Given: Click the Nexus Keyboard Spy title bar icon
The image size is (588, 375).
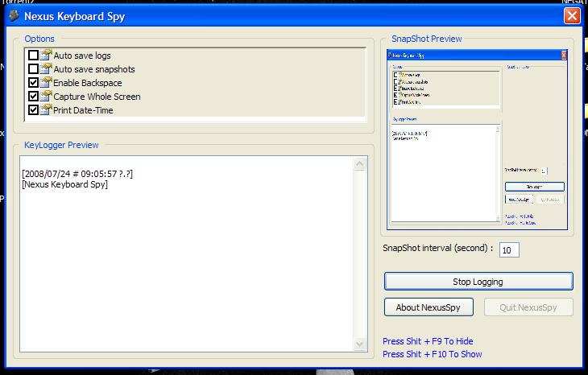Looking at the screenshot, I should click(x=14, y=16).
